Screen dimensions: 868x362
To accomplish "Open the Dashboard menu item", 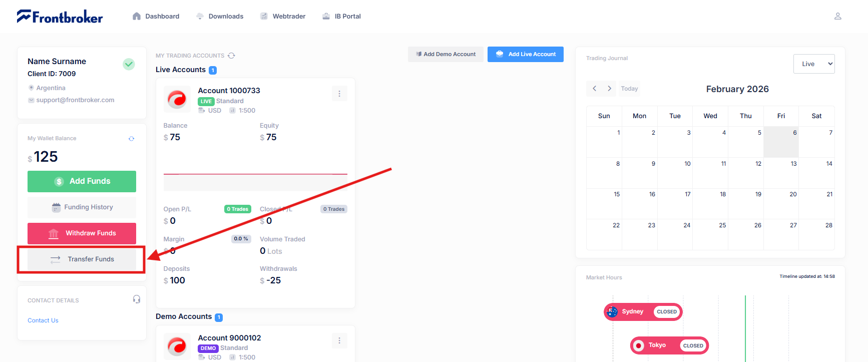I will click(156, 17).
